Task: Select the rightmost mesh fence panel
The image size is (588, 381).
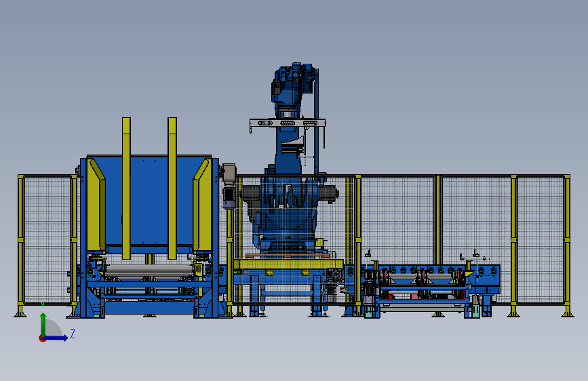Action: [540, 240]
